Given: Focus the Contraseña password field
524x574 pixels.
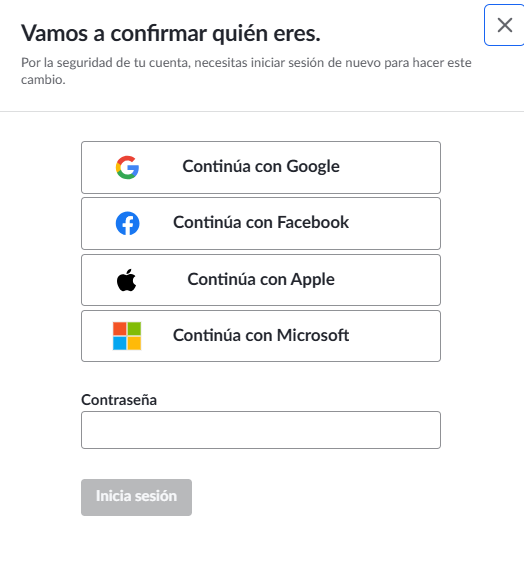Looking at the screenshot, I should [x=261, y=430].
